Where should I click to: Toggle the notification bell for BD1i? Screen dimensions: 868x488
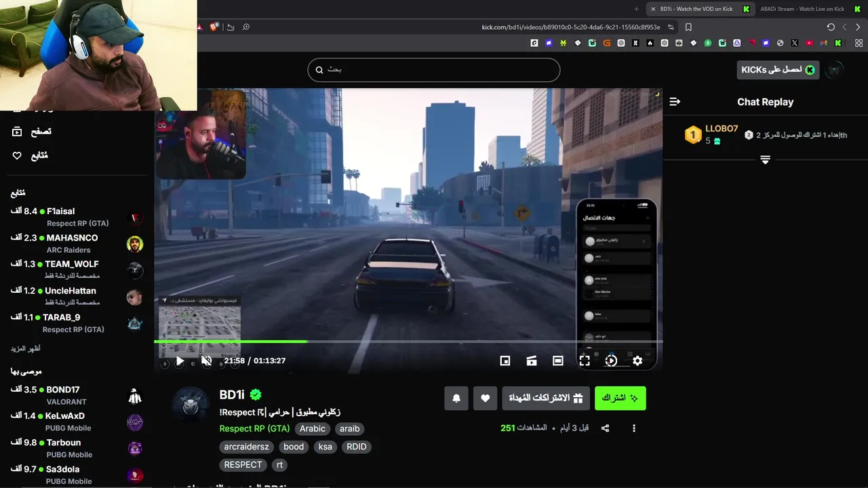click(x=456, y=399)
